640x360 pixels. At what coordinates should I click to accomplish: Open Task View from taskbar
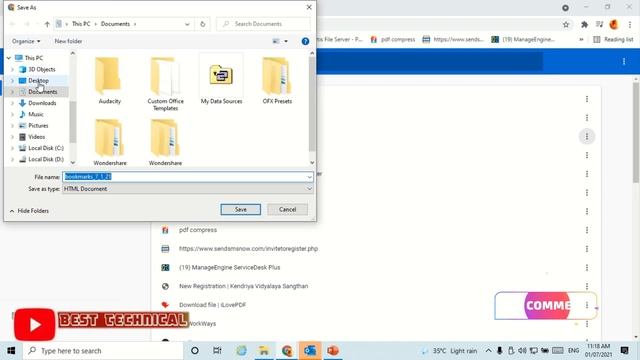(217, 351)
